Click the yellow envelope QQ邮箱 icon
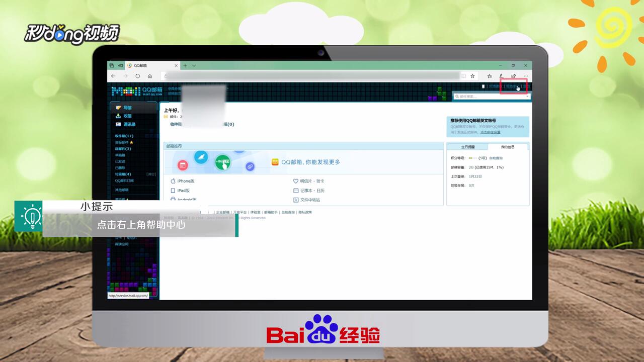 pyautogui.click(x=275, y=162)
